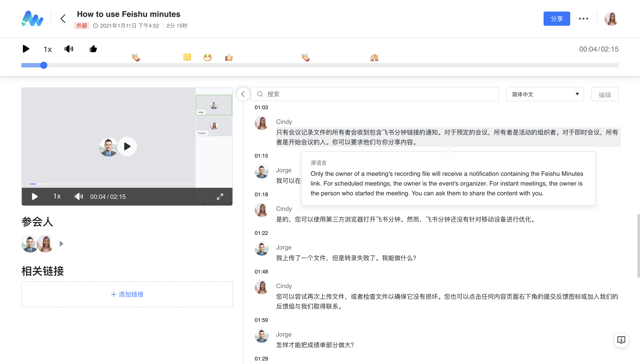Jump to the 01:03 timestamp
Image resolution: width=640 pixels, height=364 pixels.
point(261,107)
